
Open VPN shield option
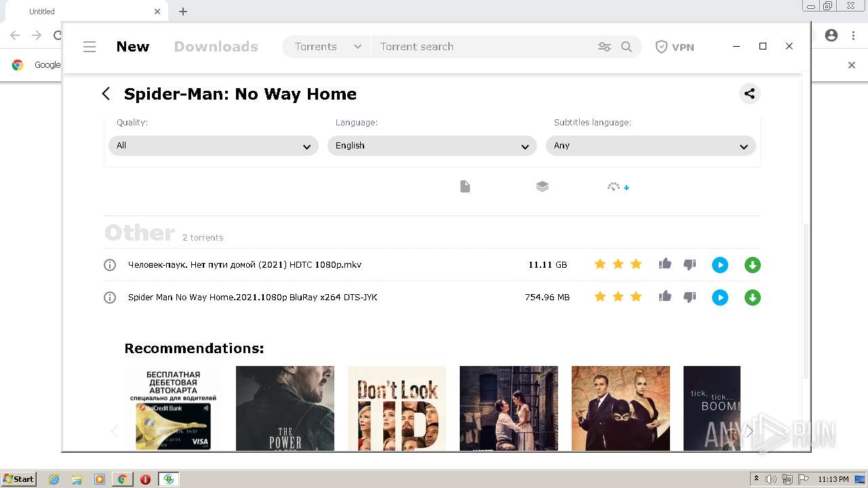click(675, 47)
